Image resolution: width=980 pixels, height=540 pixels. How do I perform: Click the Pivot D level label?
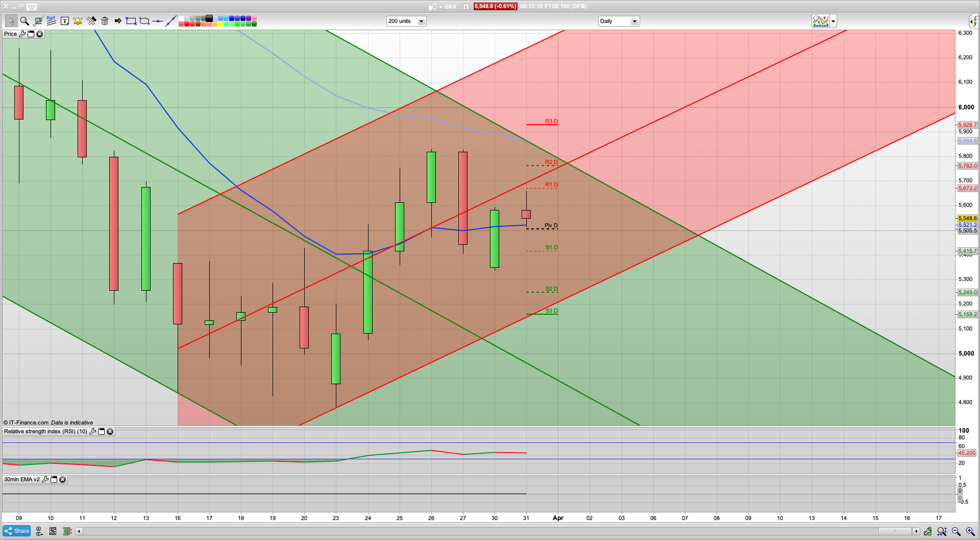pos(551,225)
